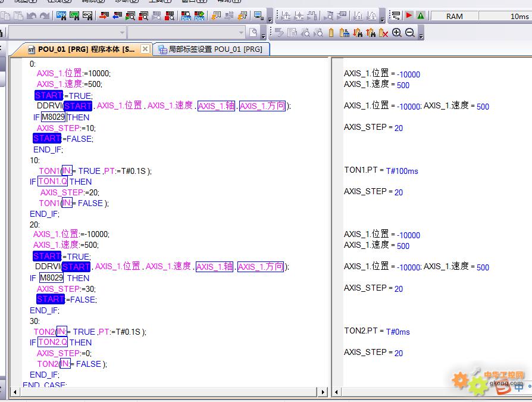
Task: Jump to next bookmark down-arrow icon
Action: coord(357,33)
